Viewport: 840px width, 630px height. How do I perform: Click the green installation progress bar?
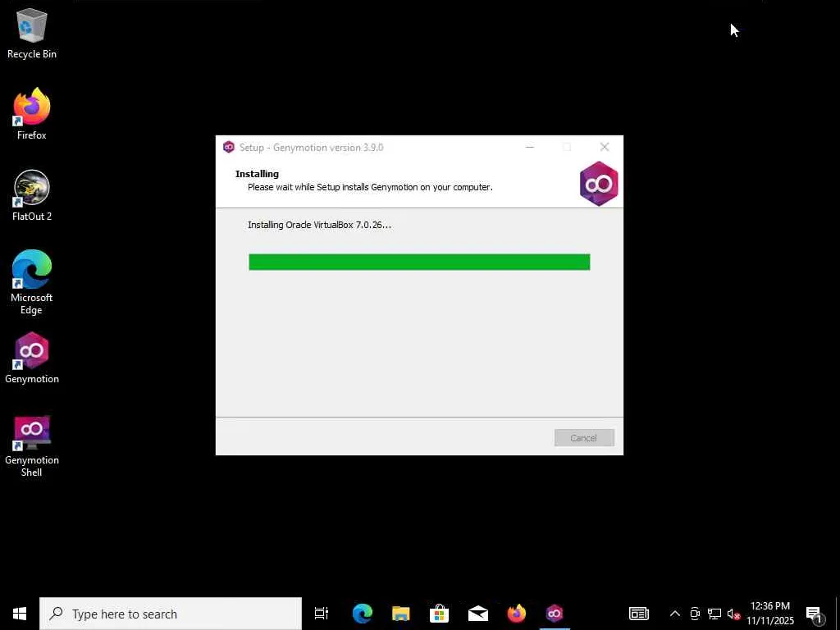coord(419,262)
